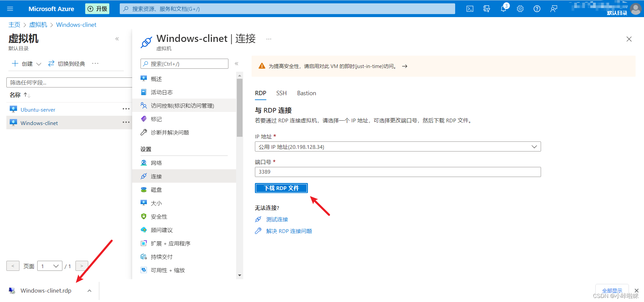644x302 pixels.
Task: Open the Azure portal hamburger menu
Action: 10,9
